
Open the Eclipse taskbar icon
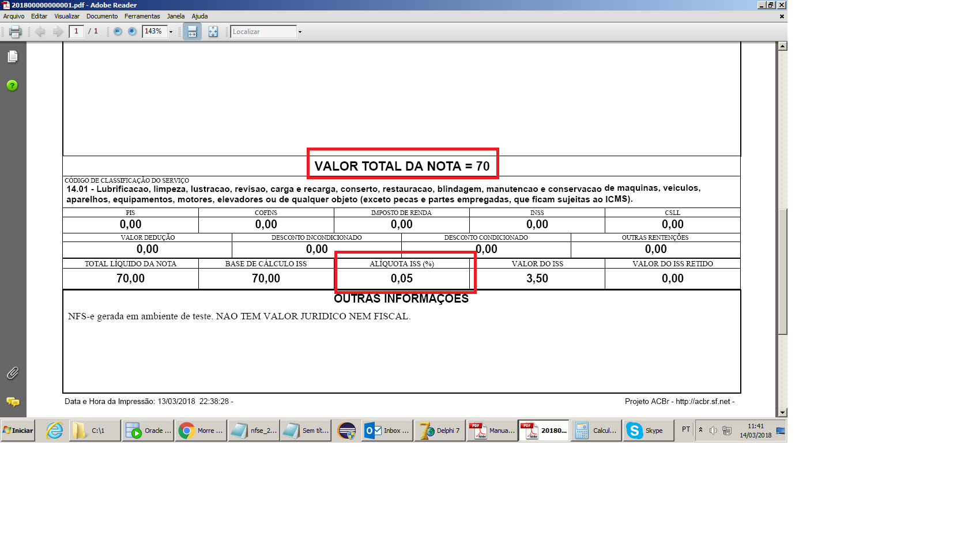tap(346, 431)
